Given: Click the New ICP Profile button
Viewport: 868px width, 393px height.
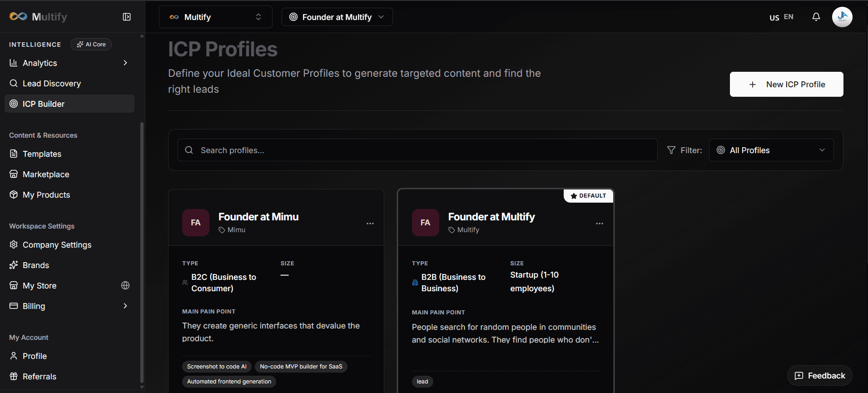Looking at the screenshot, I should [787, 84].
